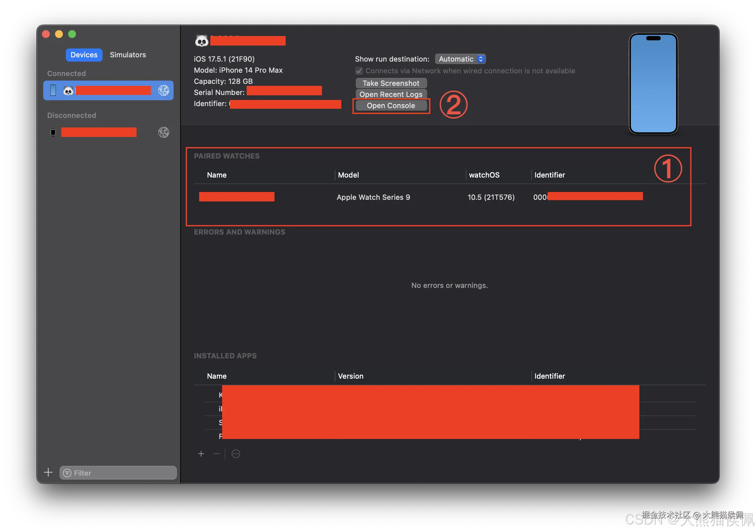This screenshot has width=756, height=532.
Task: Click the network globe icon on connected iPhone
Action: pos(164,90)
